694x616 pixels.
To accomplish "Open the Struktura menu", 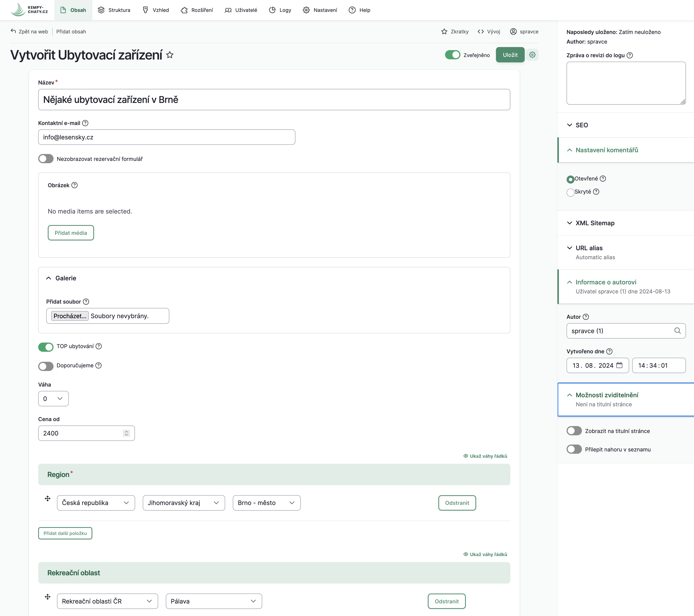I will (114, 10).
